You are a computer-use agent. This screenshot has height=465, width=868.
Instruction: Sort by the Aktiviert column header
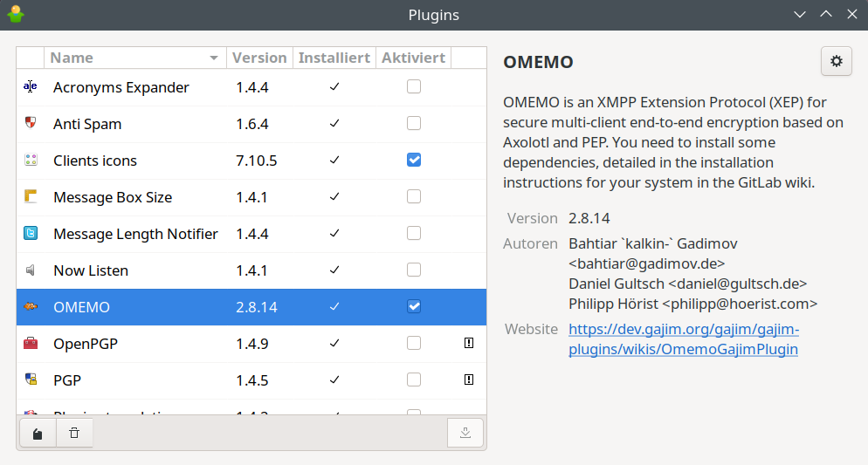click(414, 58)
